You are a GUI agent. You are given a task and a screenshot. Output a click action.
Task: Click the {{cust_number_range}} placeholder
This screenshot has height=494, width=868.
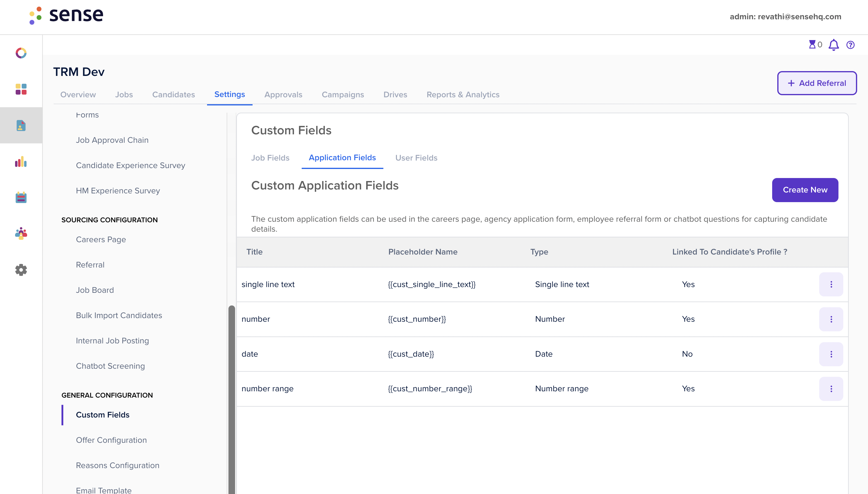click(430, 389)
